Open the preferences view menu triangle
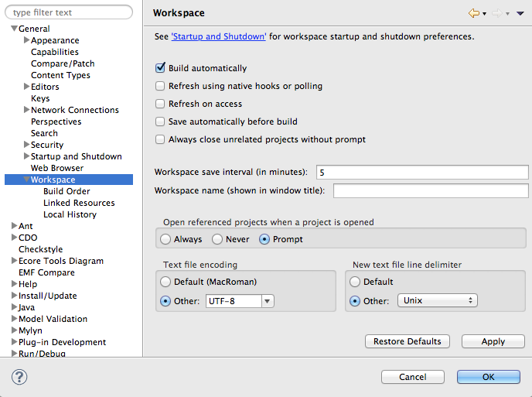 click(x=520, y=14)
